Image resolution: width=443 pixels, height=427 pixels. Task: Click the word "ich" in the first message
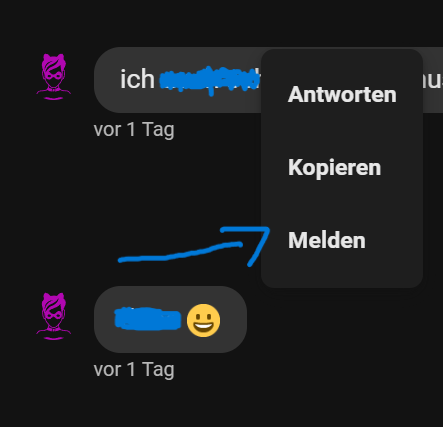coord(137,80)
